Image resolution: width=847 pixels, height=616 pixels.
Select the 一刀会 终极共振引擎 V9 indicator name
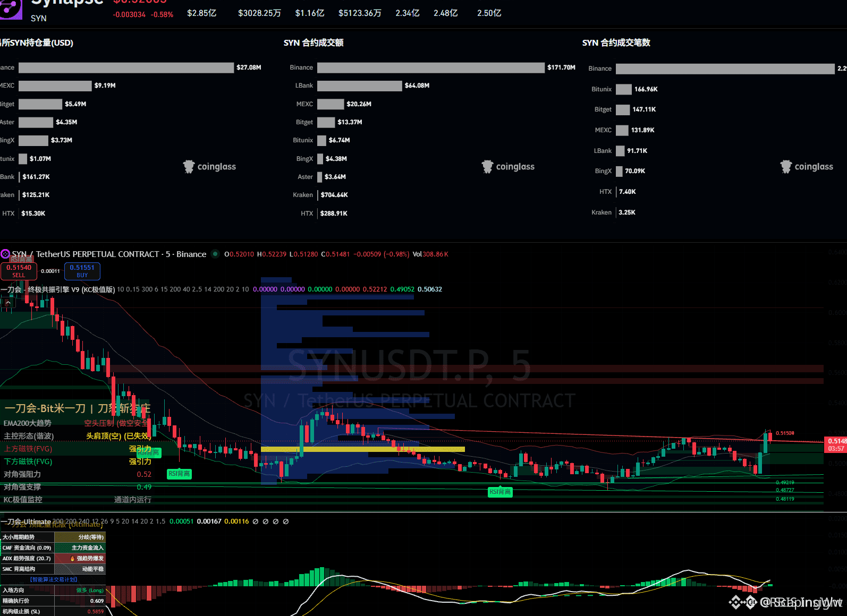click(58, 289)
